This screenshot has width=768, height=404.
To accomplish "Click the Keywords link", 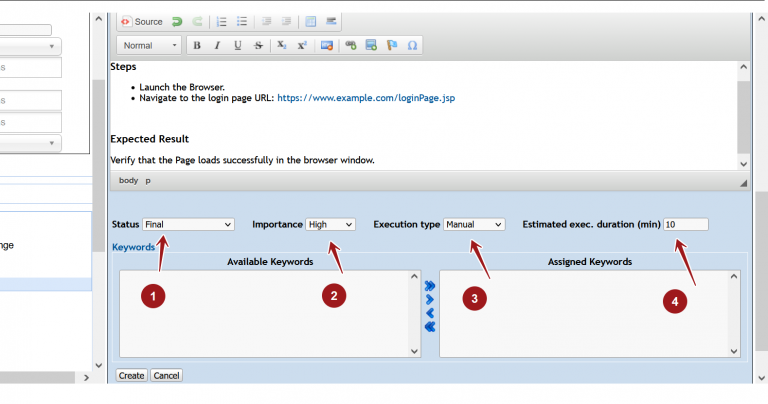I will (x=133, y=246).
